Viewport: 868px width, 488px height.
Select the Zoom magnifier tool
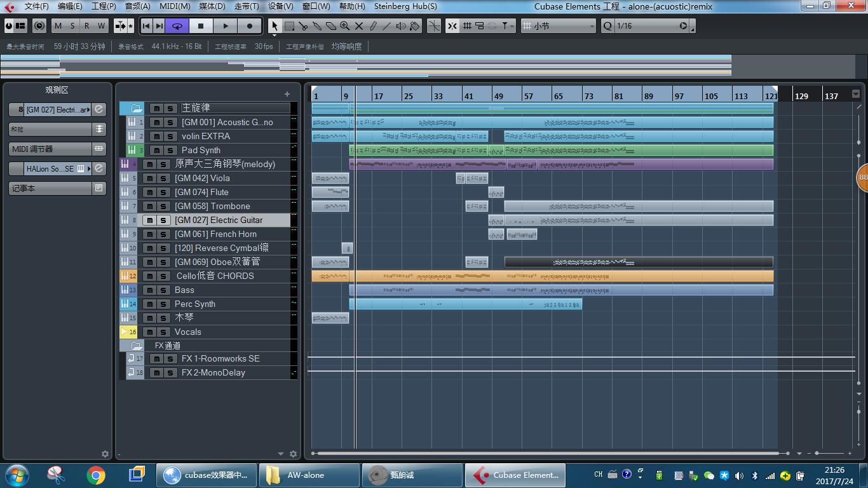(x=345, y=26)
